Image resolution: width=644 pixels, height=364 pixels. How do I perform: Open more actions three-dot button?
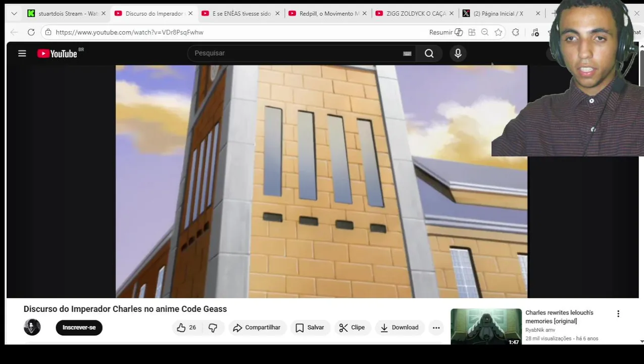[x=436, y=328]
